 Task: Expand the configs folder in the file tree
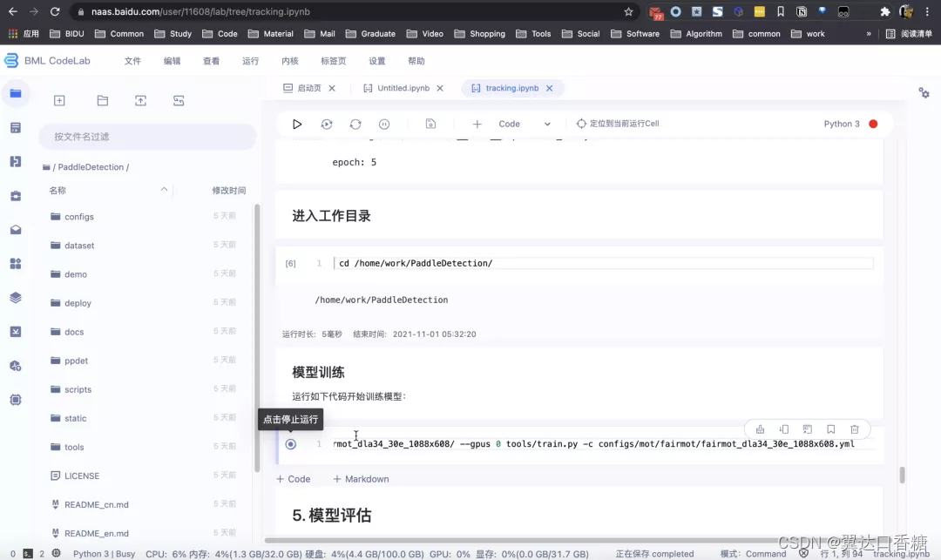[x=78, y=216]
